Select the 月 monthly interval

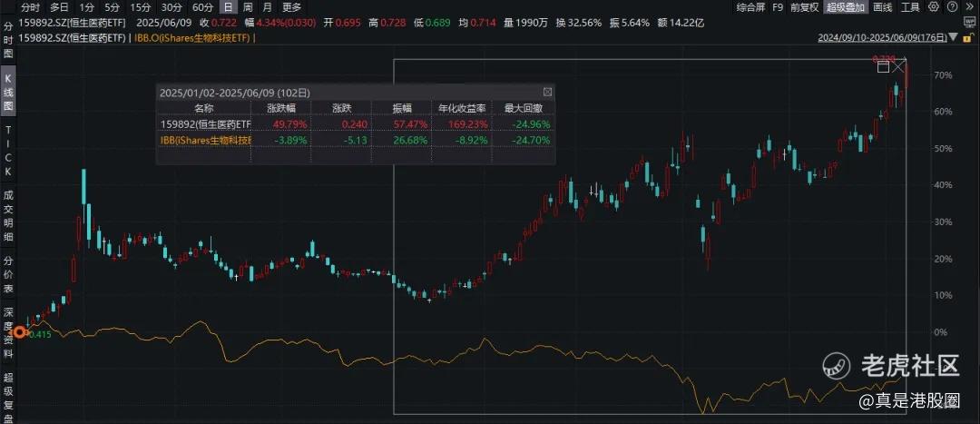pos(267,7)
